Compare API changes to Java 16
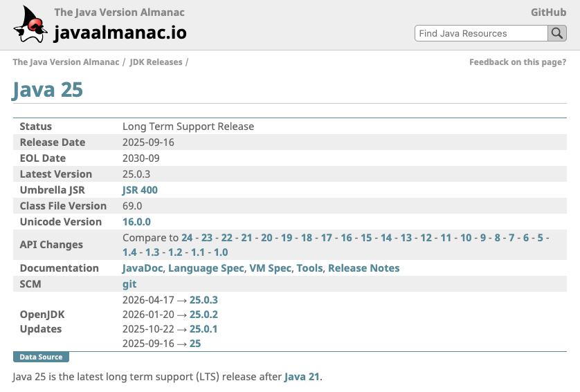This screenshot has height=392, width=580. click(346, 238)
